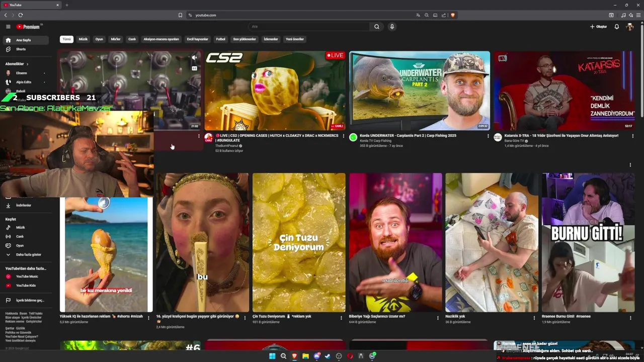Open the Elraenn subscription channel
644x362 pixels.
pos(26,73)
